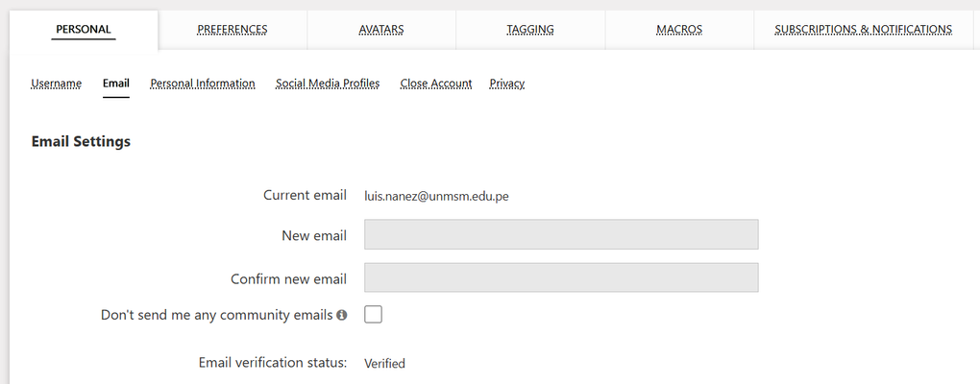Click the current email address text
Screen dimensions: 980x384
436,196
